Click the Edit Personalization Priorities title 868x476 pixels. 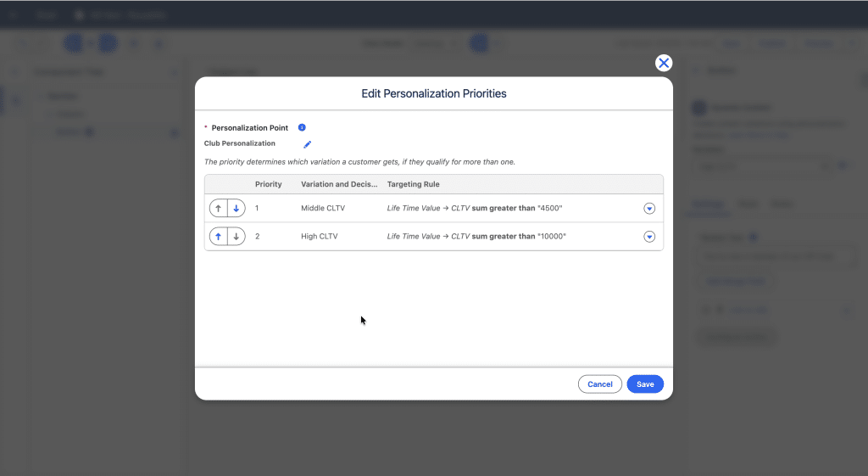click(434, 93)
